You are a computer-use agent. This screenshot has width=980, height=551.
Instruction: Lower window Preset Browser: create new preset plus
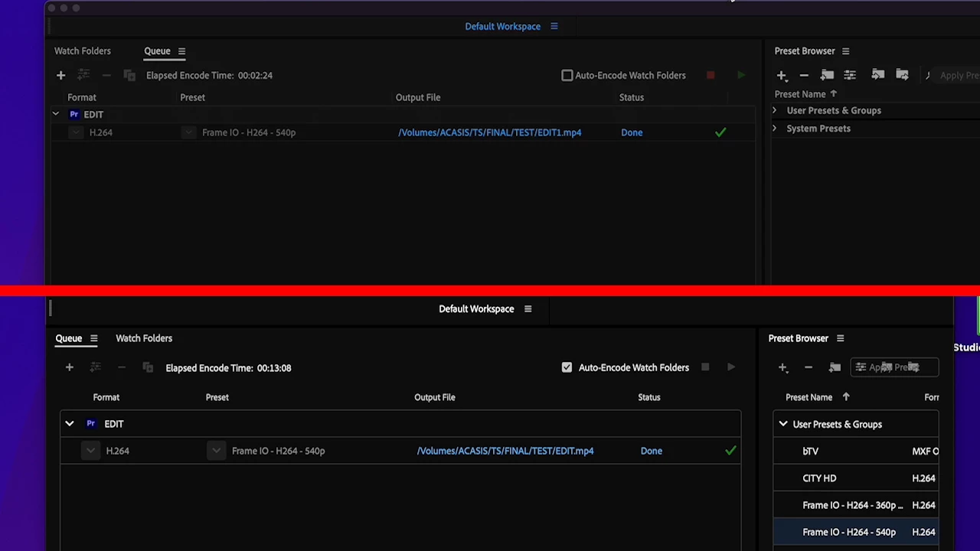(x=782, y=367)
